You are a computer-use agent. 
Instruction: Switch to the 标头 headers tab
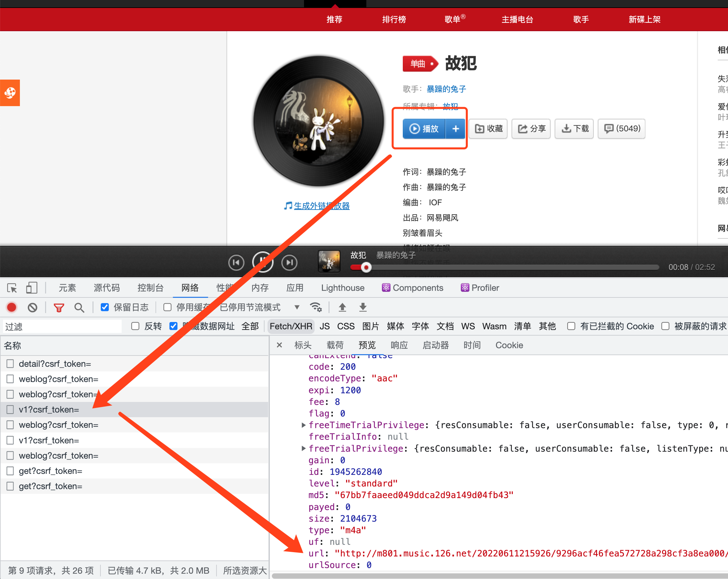[x=303, y=345]
